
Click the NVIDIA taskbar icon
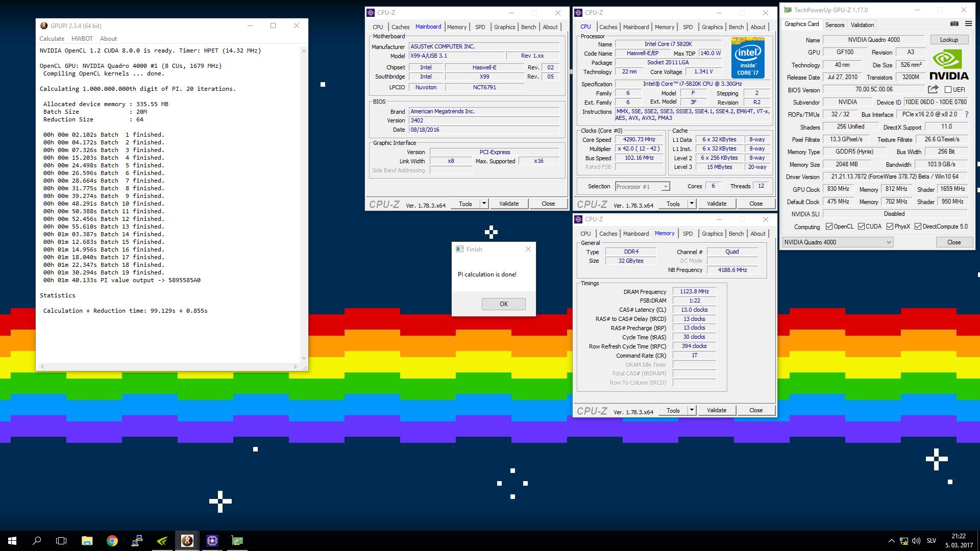[162, 541]
